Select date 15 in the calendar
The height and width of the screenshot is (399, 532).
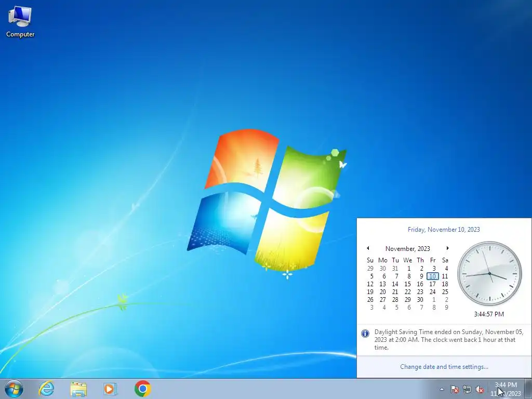pos(407,284)
